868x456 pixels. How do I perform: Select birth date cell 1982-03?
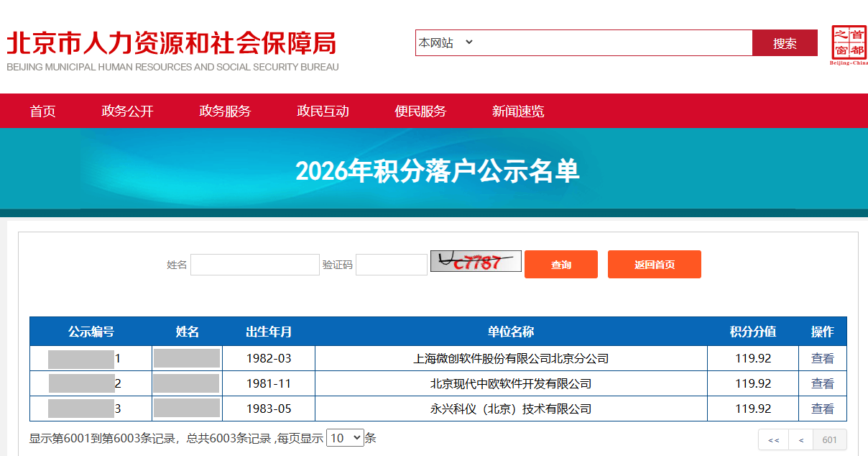point(269,358)
